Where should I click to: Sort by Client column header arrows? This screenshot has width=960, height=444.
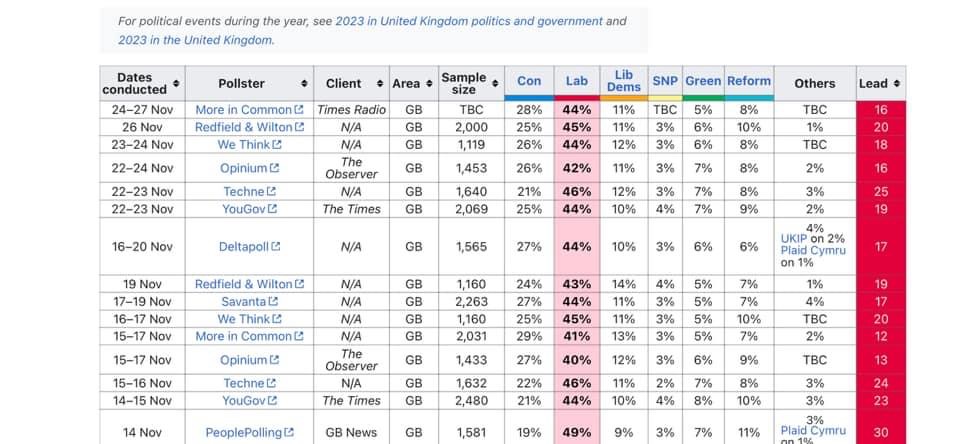click(380, 83)
